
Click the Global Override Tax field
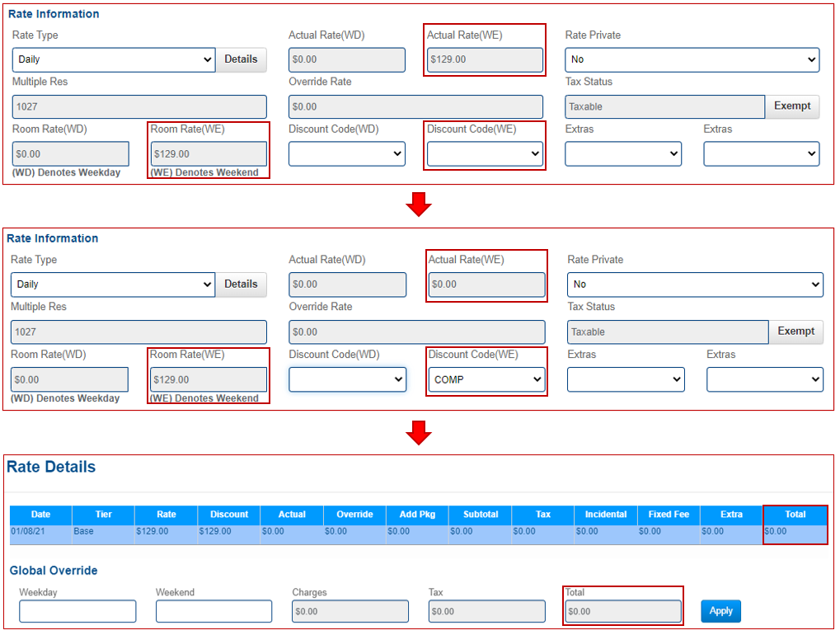(487, 611)
